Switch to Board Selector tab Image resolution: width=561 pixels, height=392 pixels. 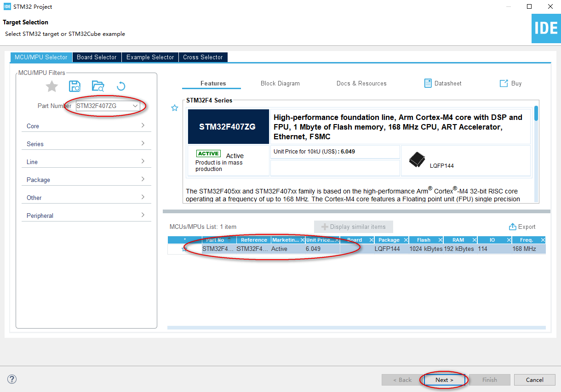tap(97, 57)
